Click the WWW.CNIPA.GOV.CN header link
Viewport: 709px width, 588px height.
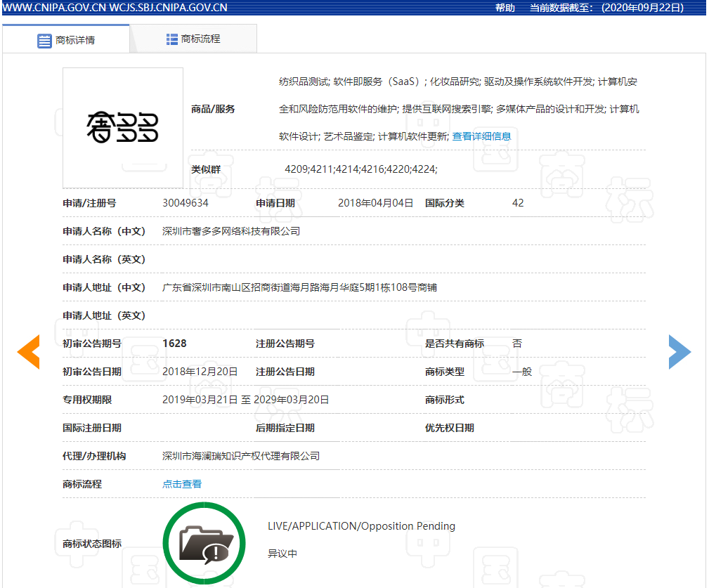click(x=53, y=8)
